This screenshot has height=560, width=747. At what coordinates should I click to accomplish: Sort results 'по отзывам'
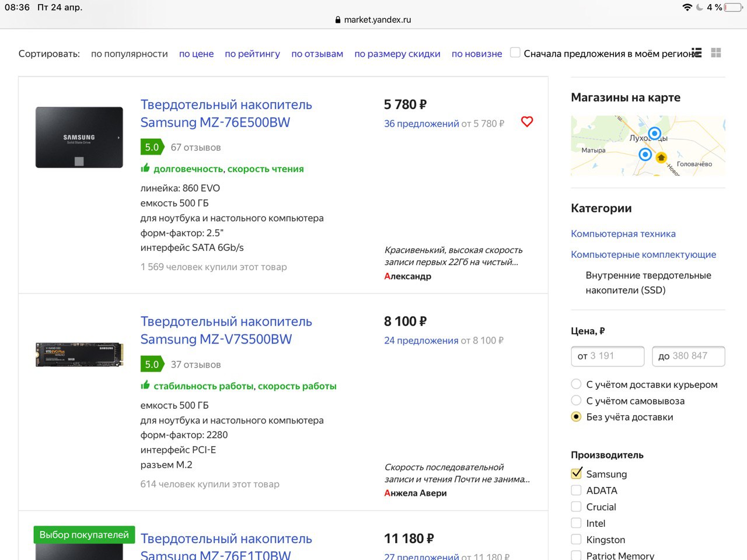pyautogui.click(x=317, y=54)
